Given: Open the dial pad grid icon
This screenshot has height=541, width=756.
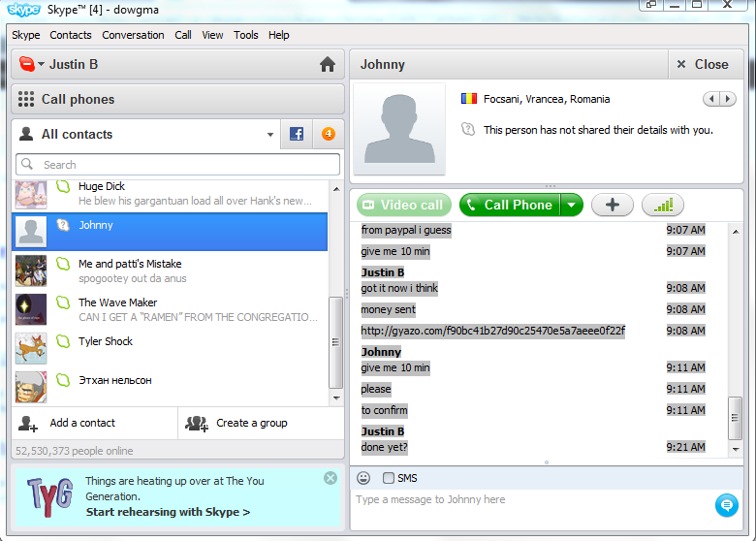Looking at the screenshot, I should (x=26, y=99).
